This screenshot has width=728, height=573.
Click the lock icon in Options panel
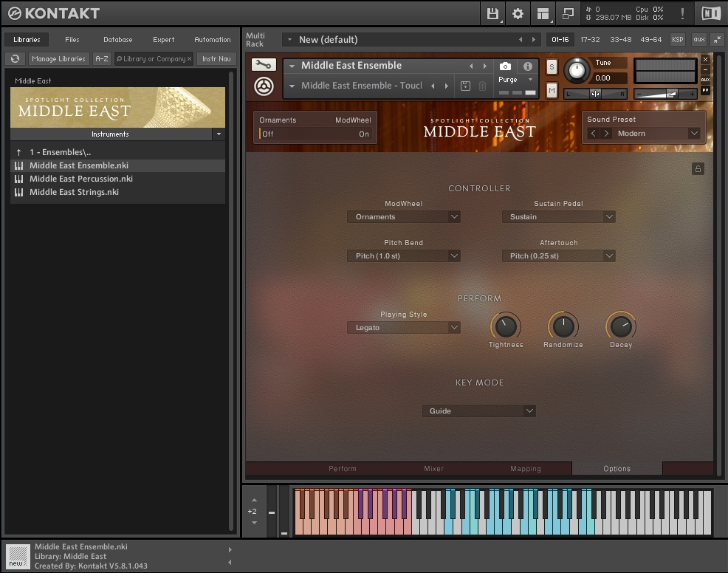(698, 169)
